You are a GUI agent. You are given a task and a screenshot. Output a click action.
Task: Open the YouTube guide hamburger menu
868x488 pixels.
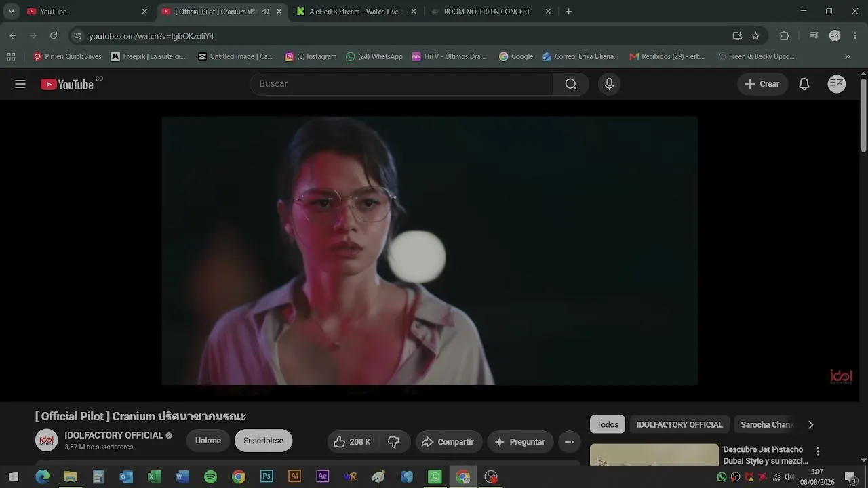point(20,84)
